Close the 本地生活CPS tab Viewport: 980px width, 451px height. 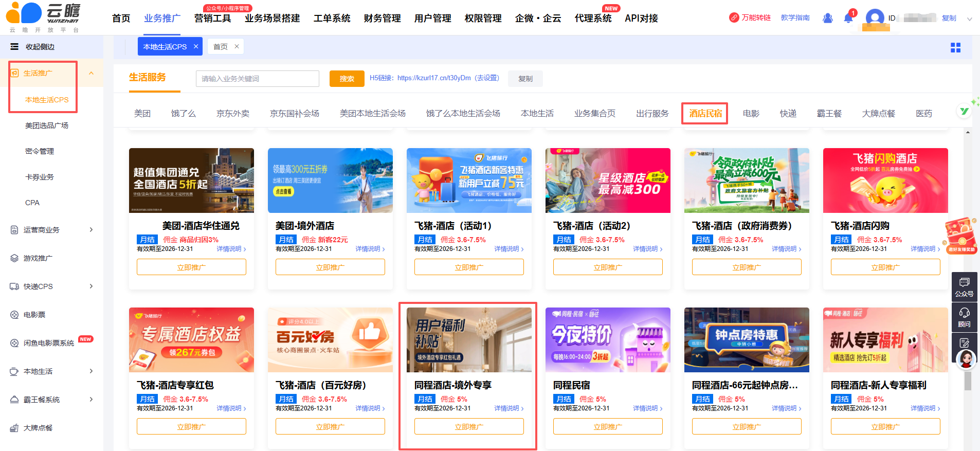point(196,46)
